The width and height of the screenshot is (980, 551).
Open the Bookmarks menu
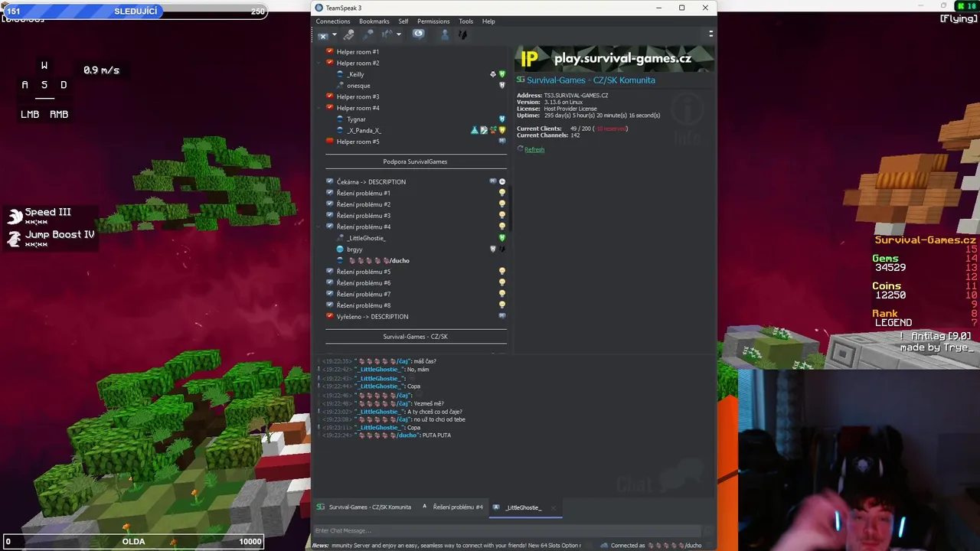pyautogui.click(x=374, y=21)
